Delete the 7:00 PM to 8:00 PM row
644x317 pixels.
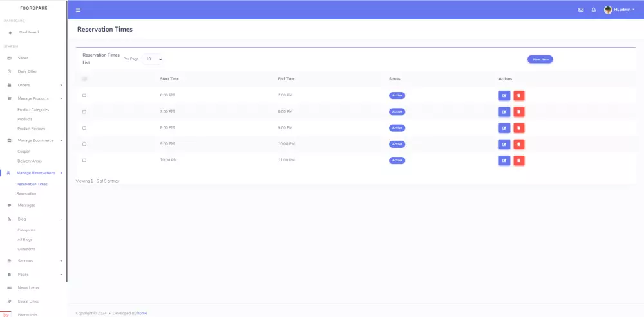(518, 112)
